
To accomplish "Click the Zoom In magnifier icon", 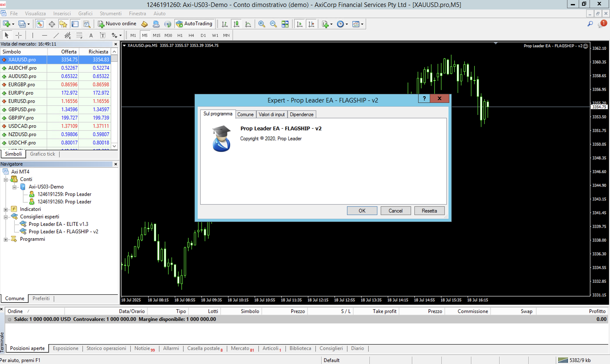I will [x=262, y=24].
